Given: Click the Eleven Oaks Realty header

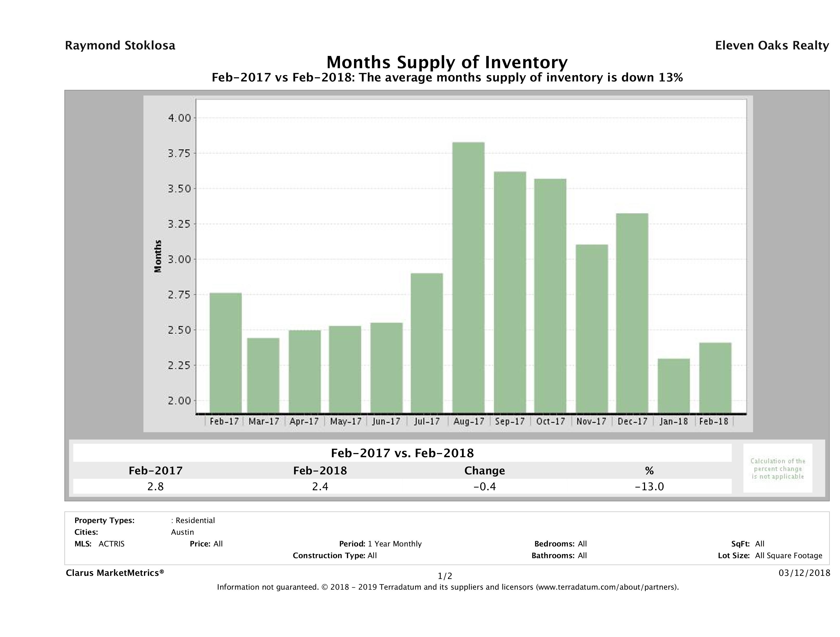Looking at the screenshot, I should (x=772, y=46).
